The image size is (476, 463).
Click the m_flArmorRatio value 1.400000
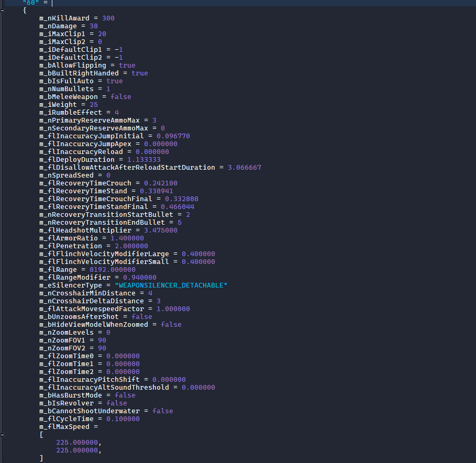[x=127, y=238]
